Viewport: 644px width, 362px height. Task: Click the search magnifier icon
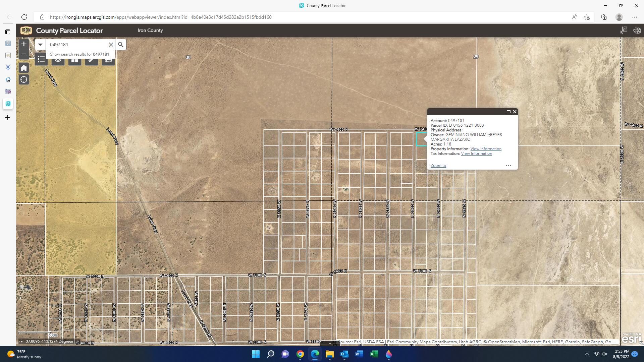tap(121, 44)
